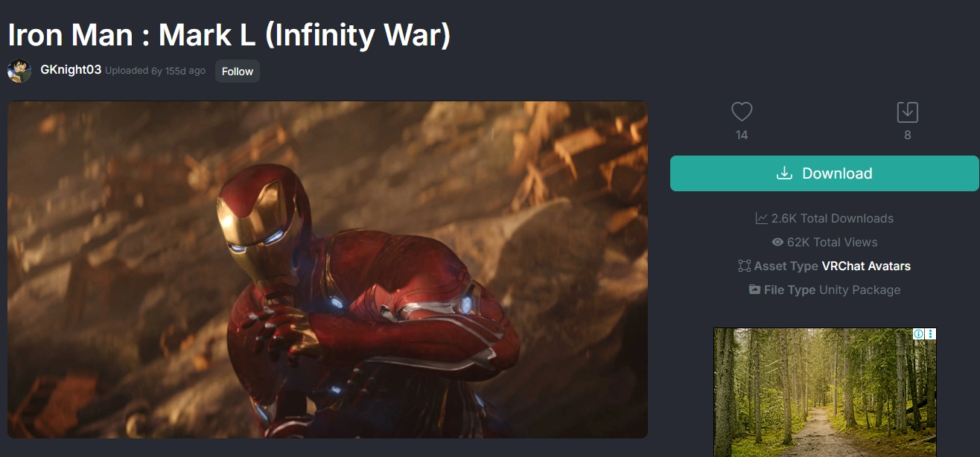
Task: Follow the uploader GKnight03
Action: tap(238, 71)
